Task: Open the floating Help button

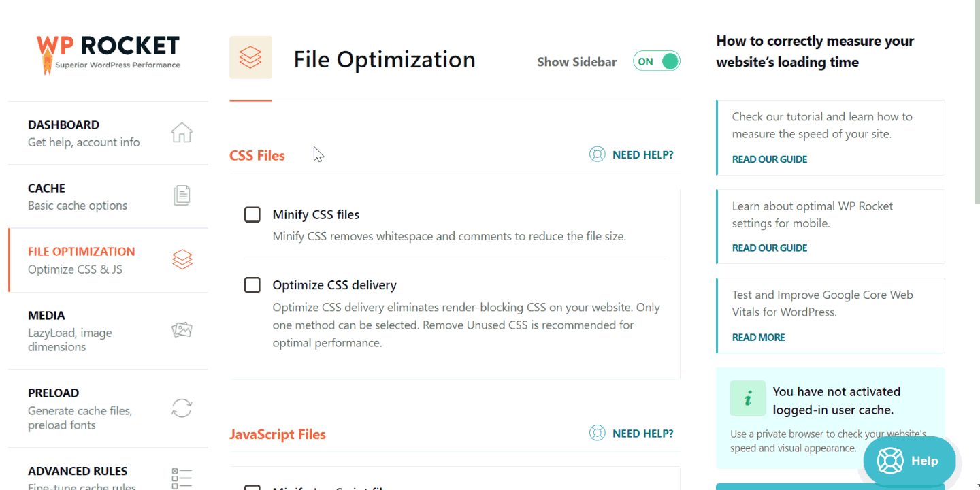Action: point(909,461)
